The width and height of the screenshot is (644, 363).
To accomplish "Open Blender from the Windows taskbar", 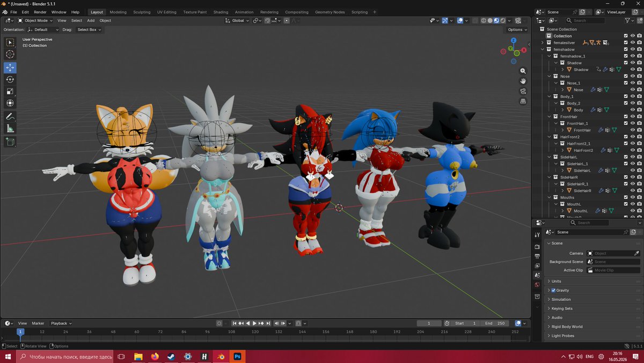I will (221, 357).
